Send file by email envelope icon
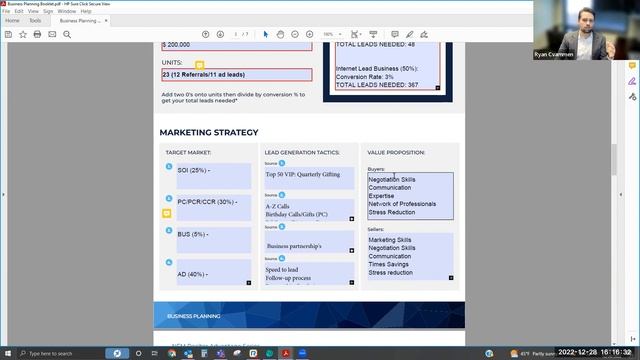 (x=52, y=34)
